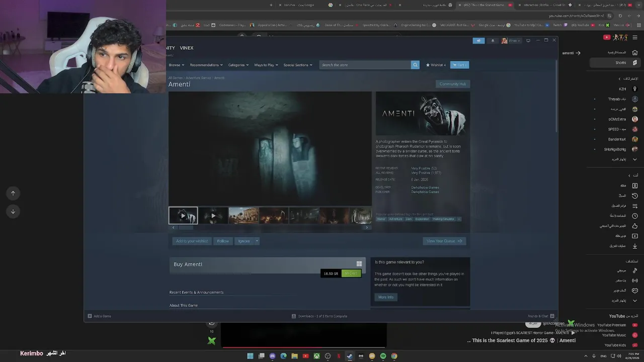Viewport: 644px width, 362px height.
Task: Open the YouTube hamburger menu
Action: click(x=635, y=37)
